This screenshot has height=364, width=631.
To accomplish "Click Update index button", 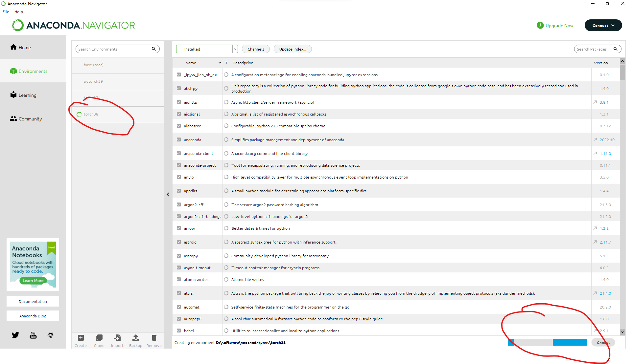I will [292, 49].
